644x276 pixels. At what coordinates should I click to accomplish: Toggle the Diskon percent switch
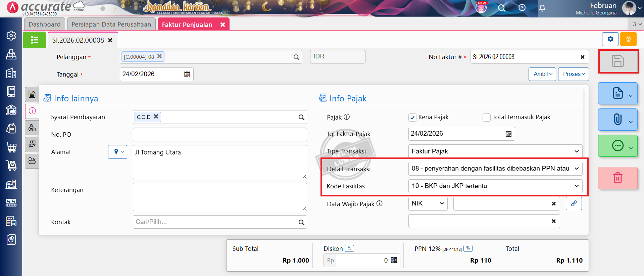(x=349, y=248)
